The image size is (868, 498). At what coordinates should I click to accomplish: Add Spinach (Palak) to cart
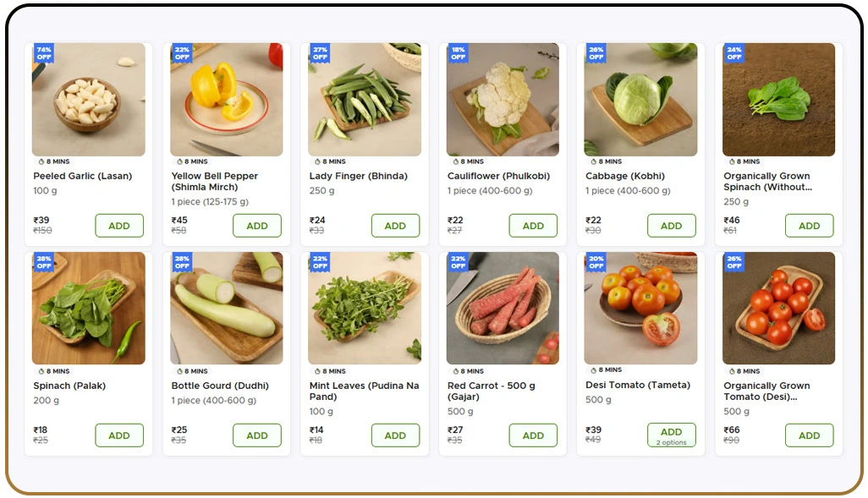pos(119,435)
